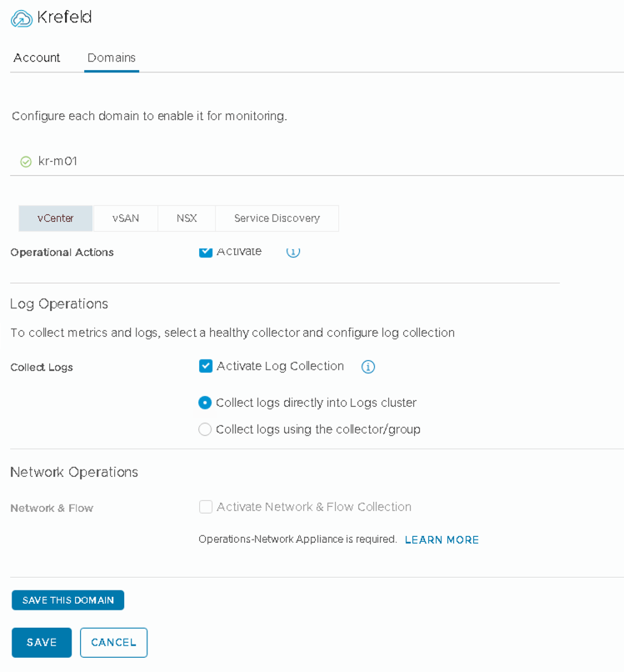This screenshot has height=672, width=624.
Task: Open info tooltip beside Activate Log Collection
Action: 368,367
